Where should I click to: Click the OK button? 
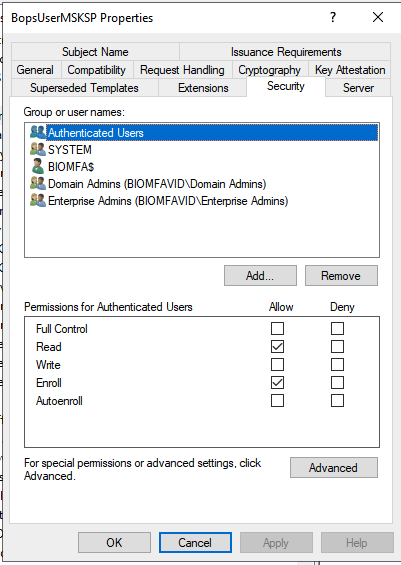click(x=114, y=543)
